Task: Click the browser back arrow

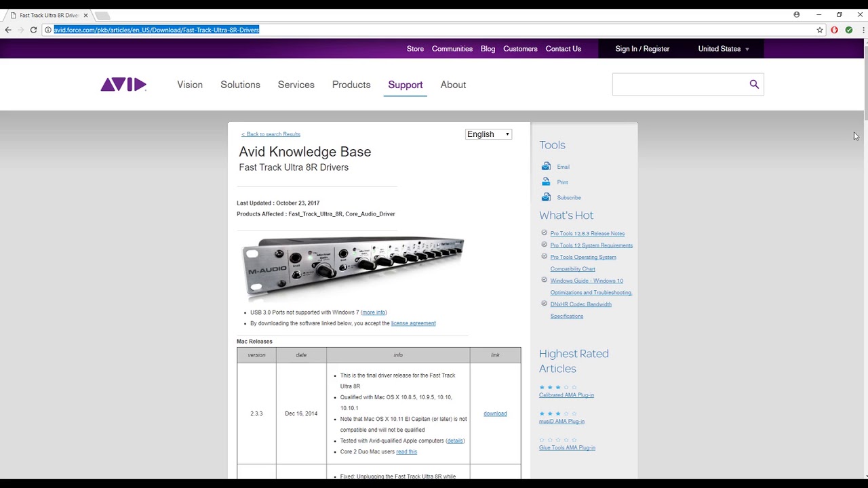Action: (8, 30)
